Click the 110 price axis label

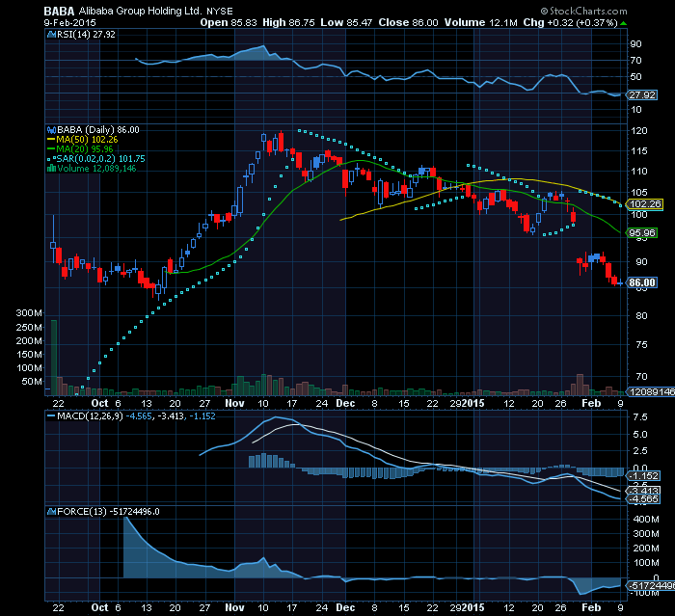point(638,172)
